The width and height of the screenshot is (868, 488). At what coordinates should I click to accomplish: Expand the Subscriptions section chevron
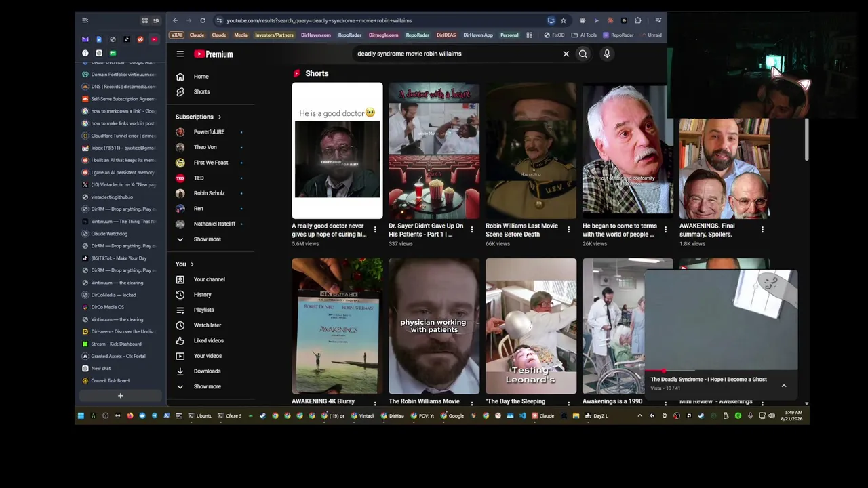pyautogui.click(x=219, y=117)
